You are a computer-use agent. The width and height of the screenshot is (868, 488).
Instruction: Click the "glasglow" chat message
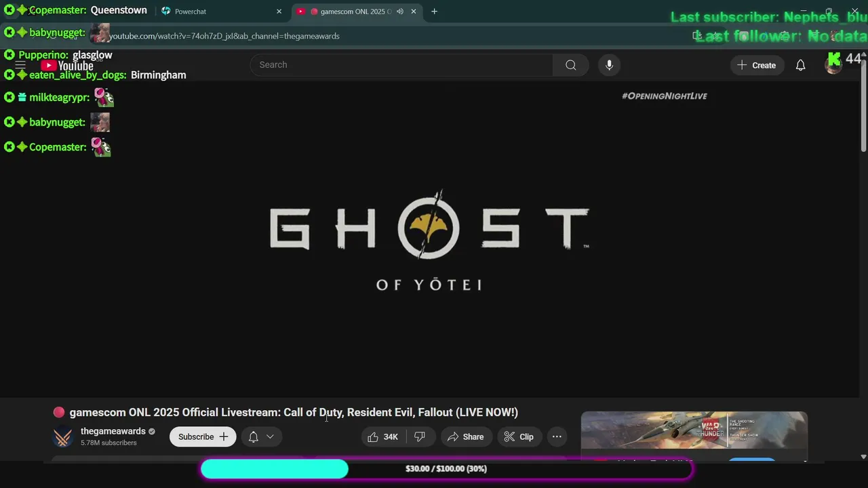[92, 55]
